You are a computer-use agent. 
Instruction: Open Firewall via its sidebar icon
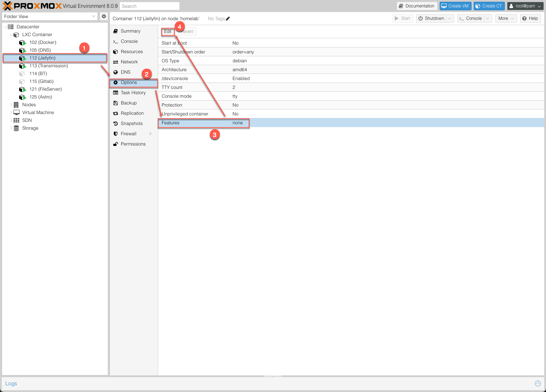click(x=116, y=133)
